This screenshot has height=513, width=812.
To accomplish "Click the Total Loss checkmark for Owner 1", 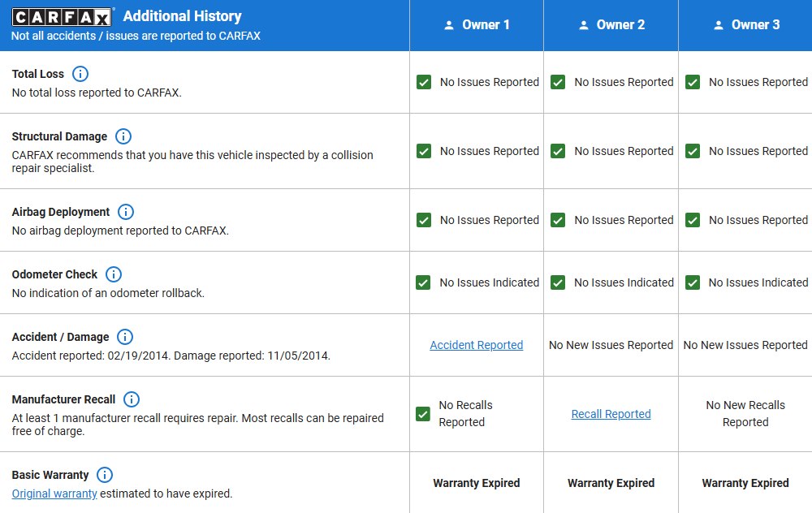I will (424, 82).
